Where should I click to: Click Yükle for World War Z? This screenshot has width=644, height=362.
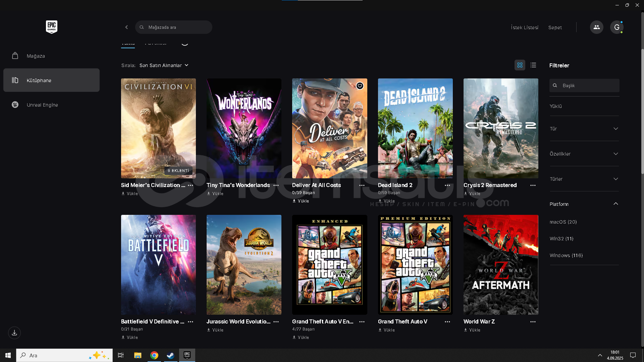pos(472,330)
